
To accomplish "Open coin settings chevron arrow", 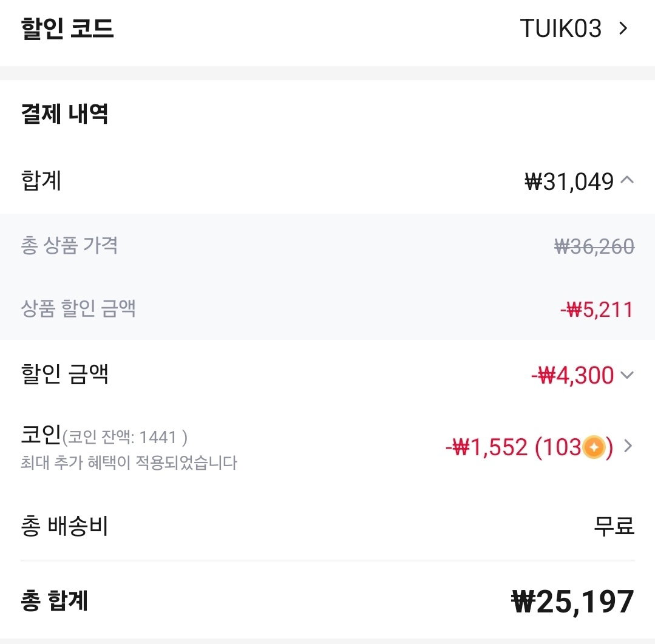I will coord(628,446).
